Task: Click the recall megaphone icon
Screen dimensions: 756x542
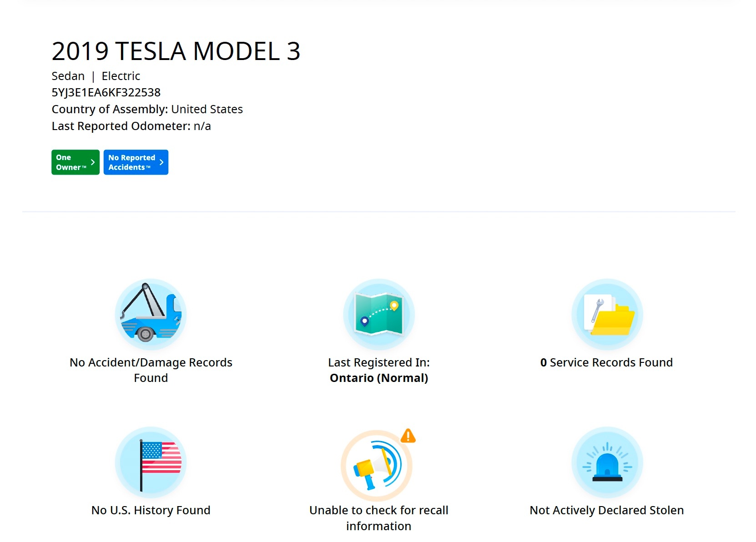Action: click(377, 465)
